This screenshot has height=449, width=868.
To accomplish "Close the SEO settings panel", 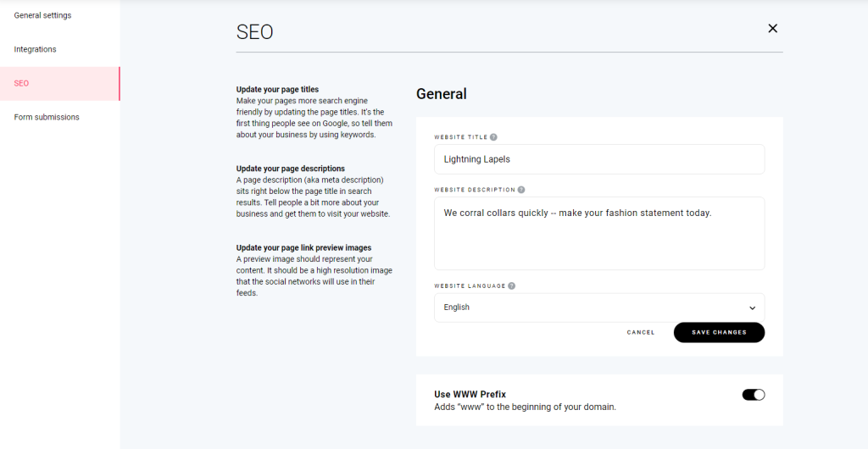I will pos(772,29).
